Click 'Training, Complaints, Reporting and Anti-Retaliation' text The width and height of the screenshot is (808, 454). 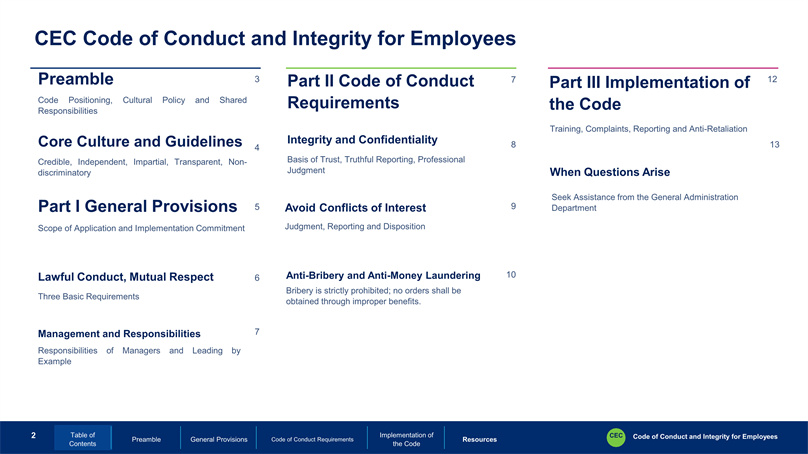[x=648, y=129]
